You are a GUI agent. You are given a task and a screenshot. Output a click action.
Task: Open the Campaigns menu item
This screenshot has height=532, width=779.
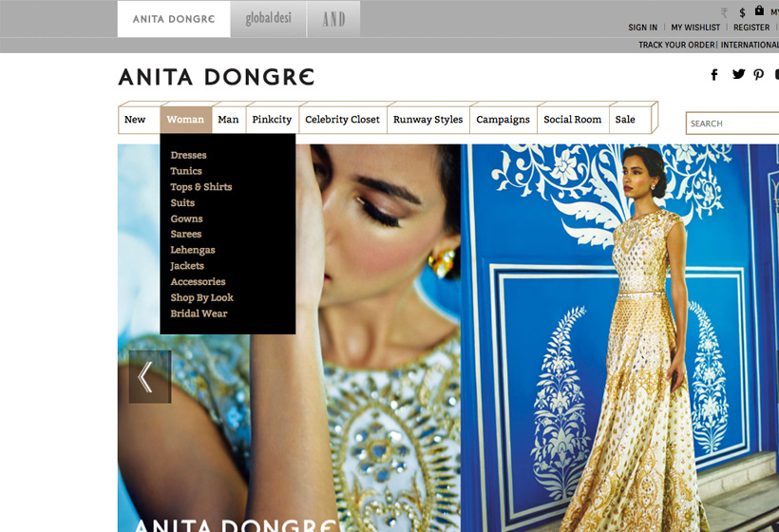coord(503,120)
